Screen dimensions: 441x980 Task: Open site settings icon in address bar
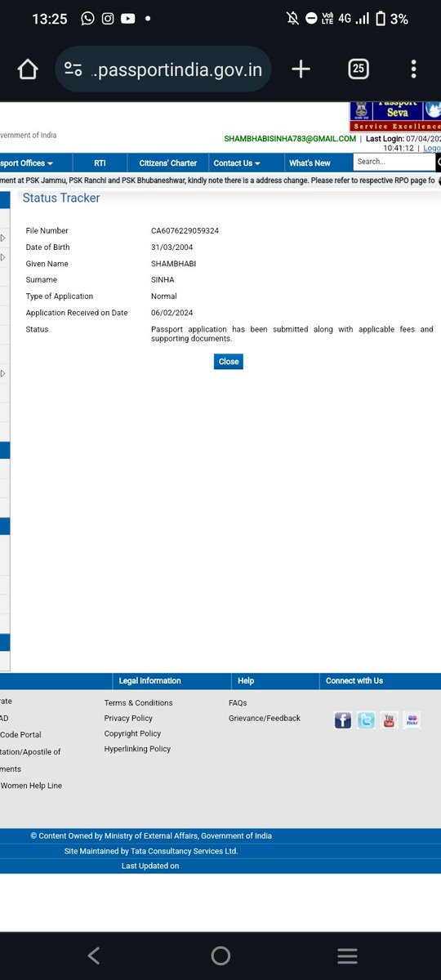tap(73, 69)
